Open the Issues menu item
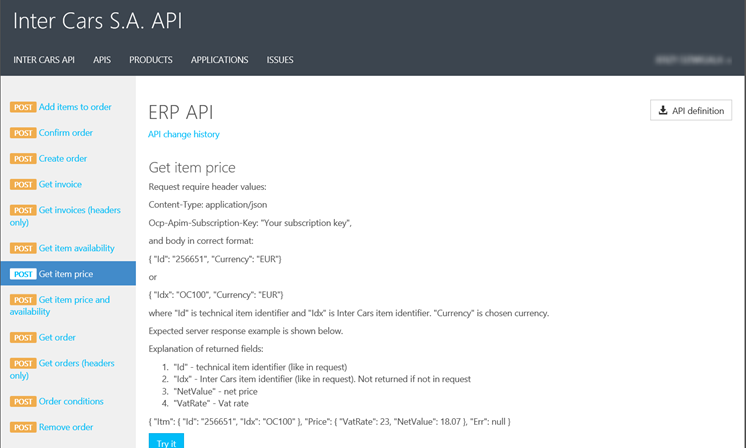The image size is (746, 448). pos(280,60)
